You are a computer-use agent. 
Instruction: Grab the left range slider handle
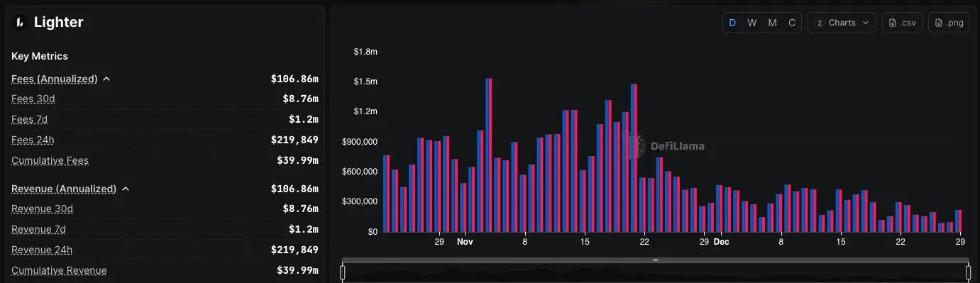click(343, 272)
